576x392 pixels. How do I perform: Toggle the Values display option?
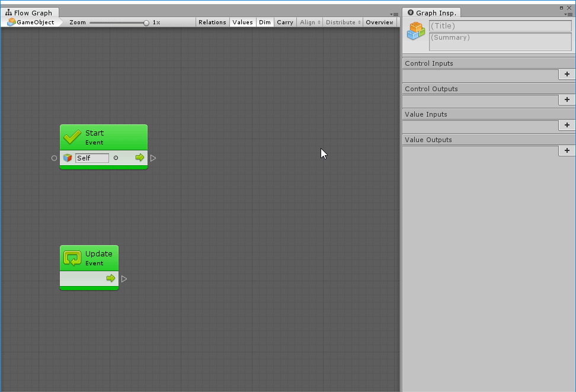pos(242,23)
